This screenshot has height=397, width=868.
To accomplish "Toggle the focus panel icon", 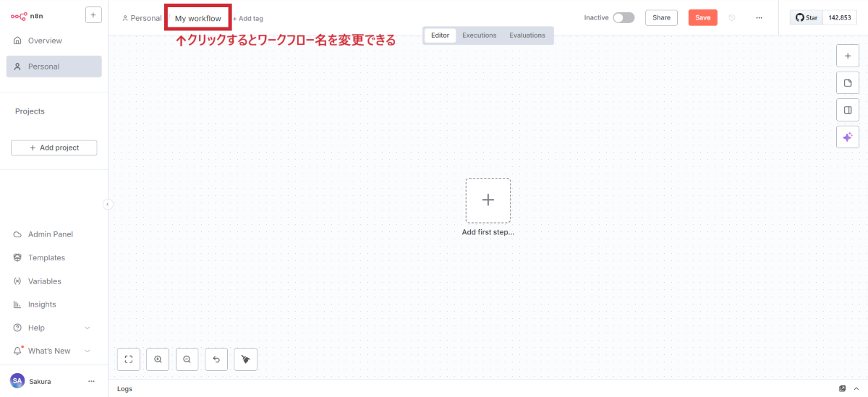I will [x=848, y=110].
